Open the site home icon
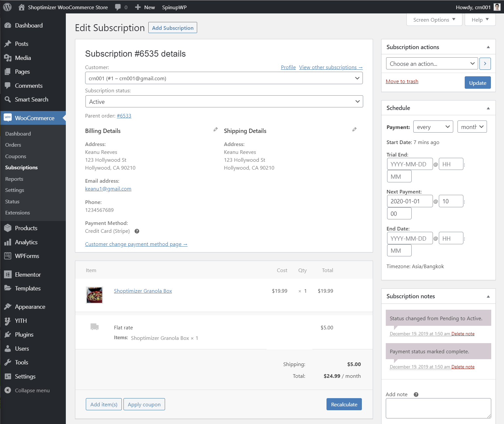The width and height of the screenshot is (504, 424). 22,7
